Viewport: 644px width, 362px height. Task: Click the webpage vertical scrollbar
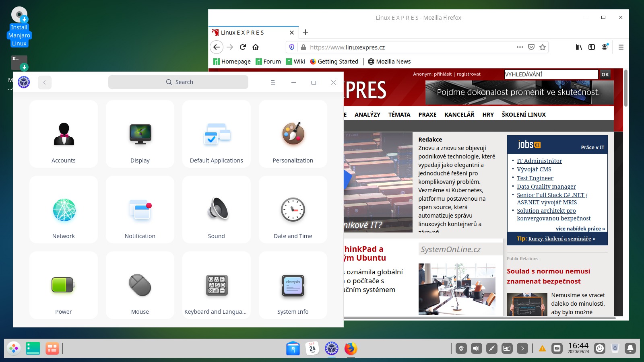(x=626, y=88)
